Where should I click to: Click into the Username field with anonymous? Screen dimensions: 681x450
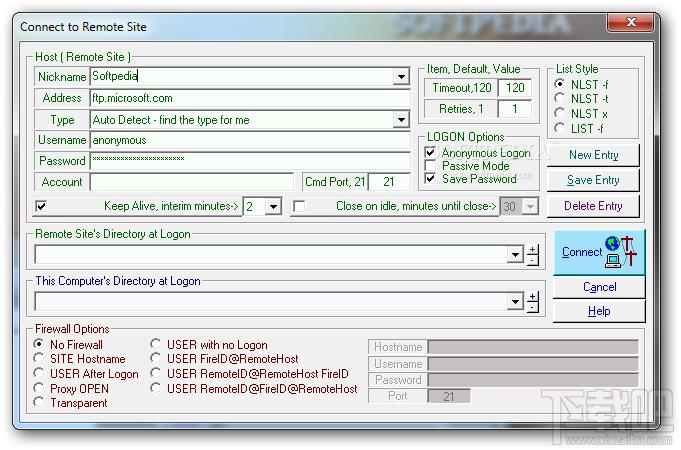(250, 140)
